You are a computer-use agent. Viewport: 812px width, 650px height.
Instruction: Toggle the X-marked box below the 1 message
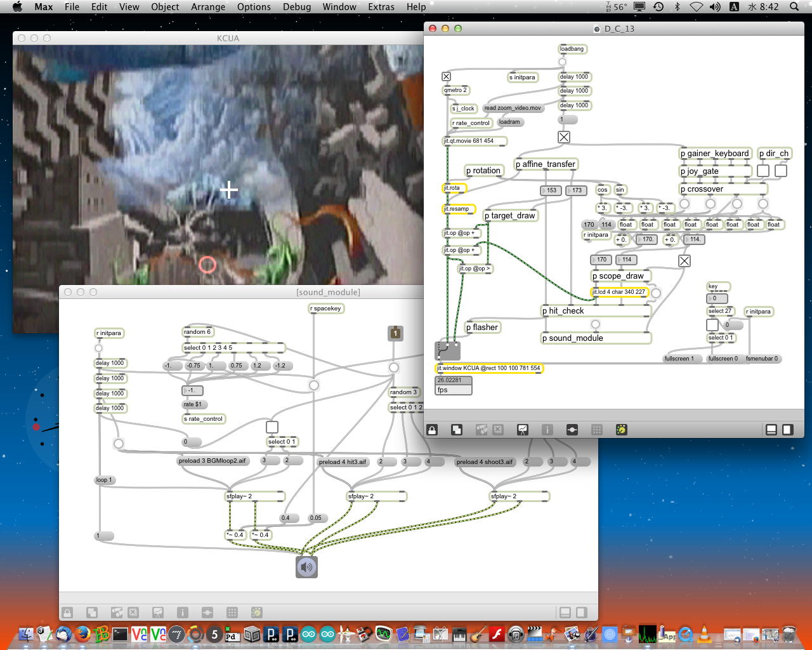point(564,137)
